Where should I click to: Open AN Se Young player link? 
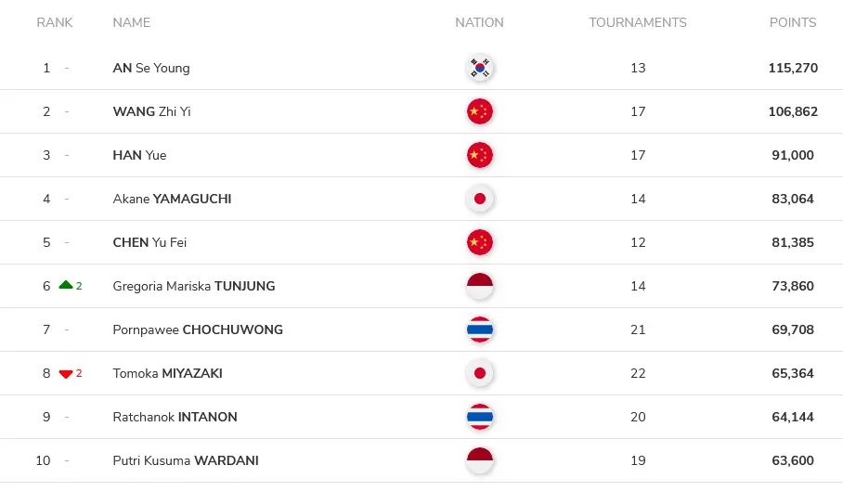(x=151, y=69)
